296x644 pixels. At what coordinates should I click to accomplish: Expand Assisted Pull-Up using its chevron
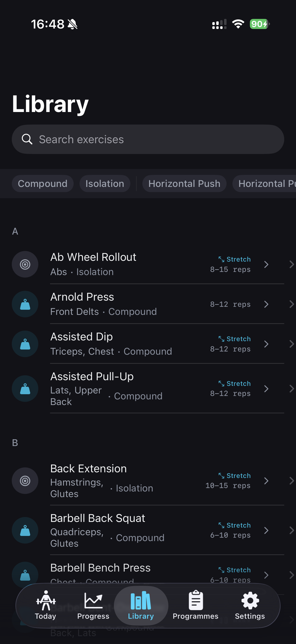coord(266,389)
